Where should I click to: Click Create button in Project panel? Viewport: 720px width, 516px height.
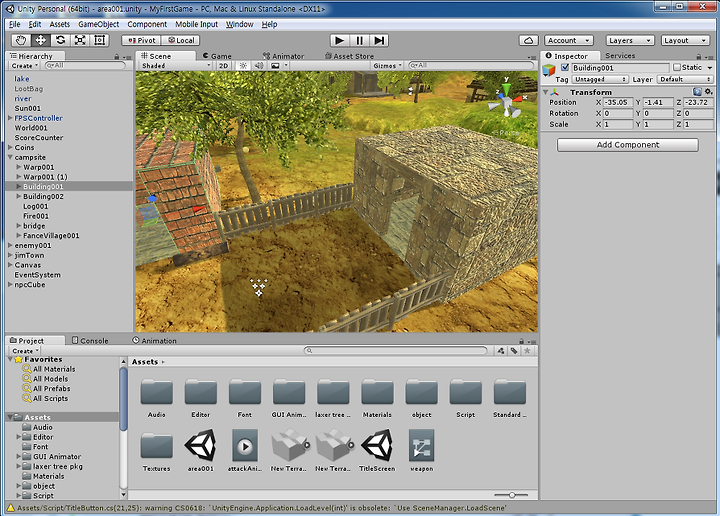(x=25, y=351)
